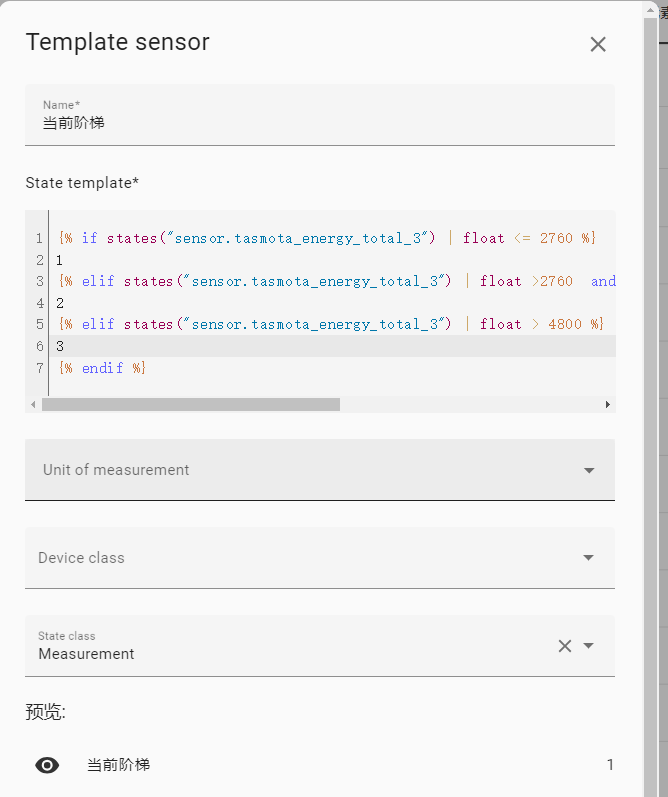This screenshot has width=668, height=797.
Task: Close the Template sensor dialog
Action: click(x=598, y=44)
